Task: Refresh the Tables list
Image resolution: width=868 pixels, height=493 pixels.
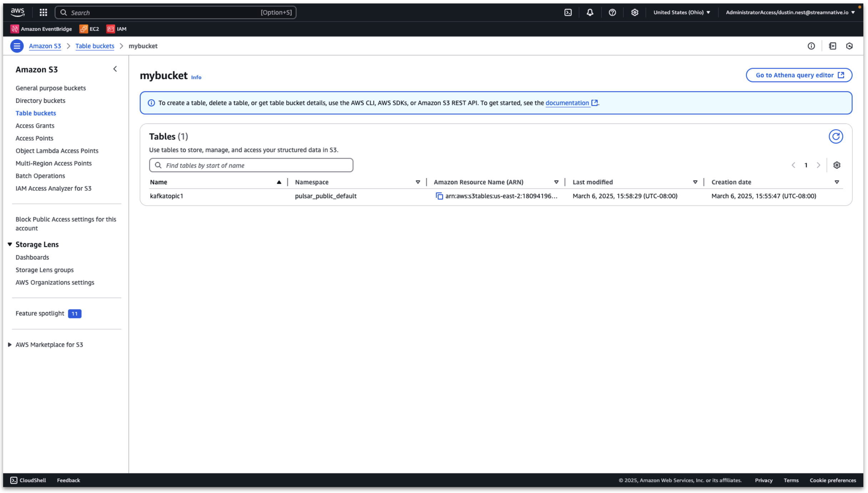Action: pos(835,136)
